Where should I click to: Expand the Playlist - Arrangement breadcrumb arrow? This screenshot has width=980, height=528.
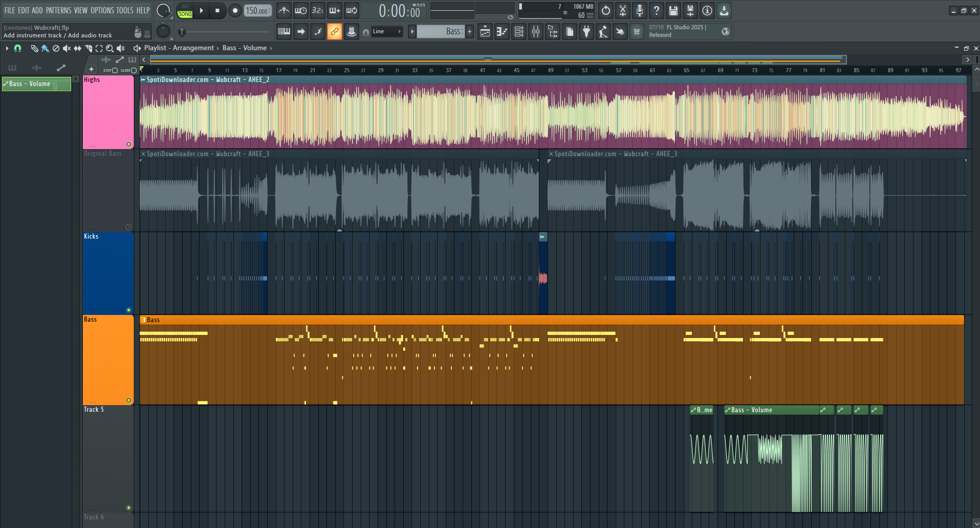217,48
